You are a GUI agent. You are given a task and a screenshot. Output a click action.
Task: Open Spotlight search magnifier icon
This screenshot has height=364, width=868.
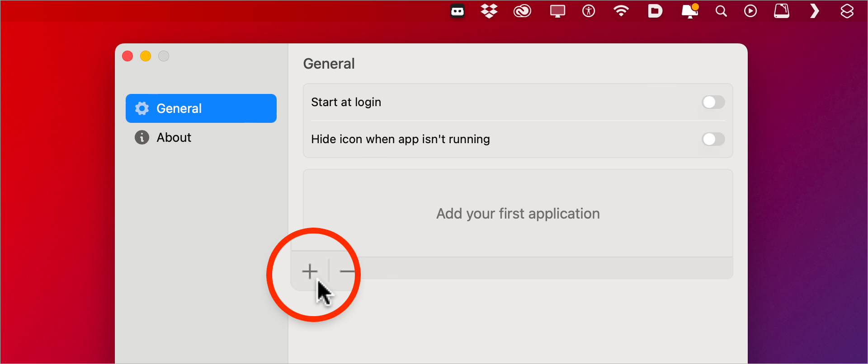click(721, 11)
